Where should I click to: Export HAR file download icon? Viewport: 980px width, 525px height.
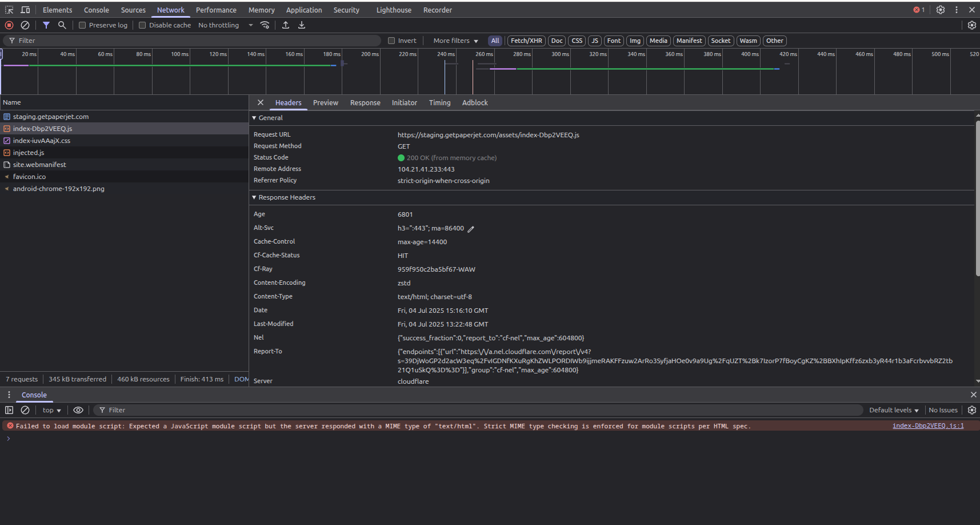pyautogui.click(x=302, y=25)
